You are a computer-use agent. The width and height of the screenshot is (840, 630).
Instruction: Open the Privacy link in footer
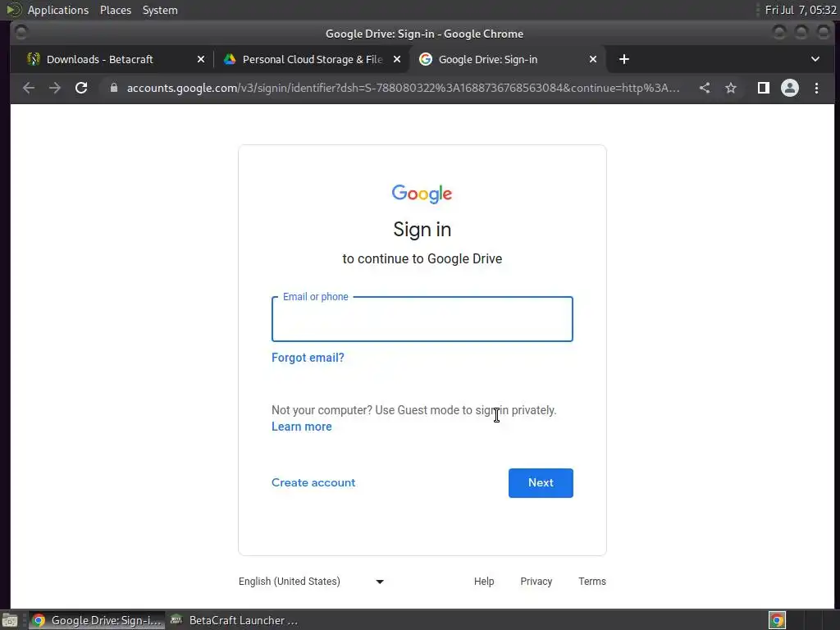[536, 582]
